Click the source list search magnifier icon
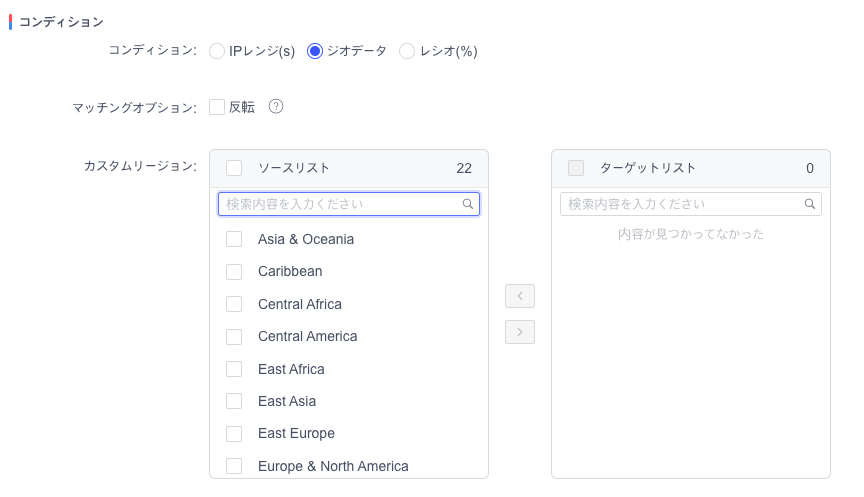864x497 pixels. (x=467, y=204)
